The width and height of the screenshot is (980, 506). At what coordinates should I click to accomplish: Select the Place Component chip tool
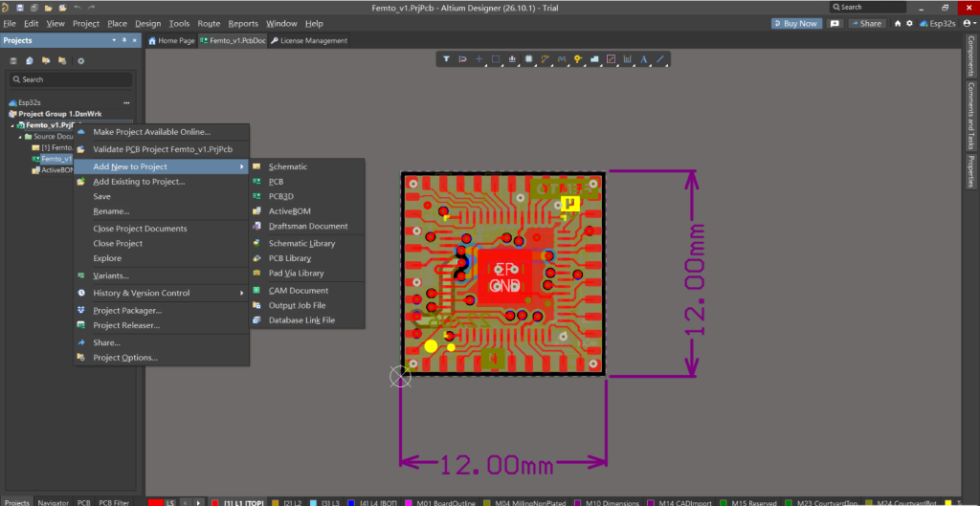click(528, 58)
